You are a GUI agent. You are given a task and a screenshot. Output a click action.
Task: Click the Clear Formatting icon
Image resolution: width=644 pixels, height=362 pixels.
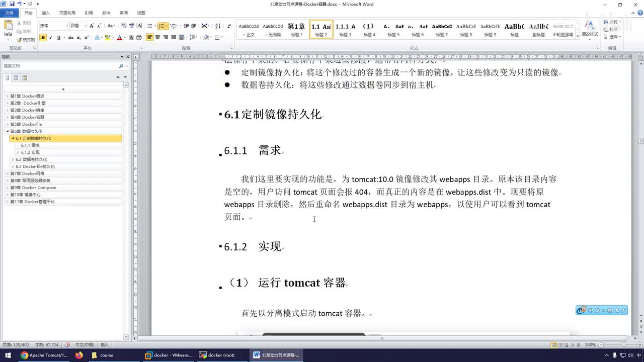124,26
